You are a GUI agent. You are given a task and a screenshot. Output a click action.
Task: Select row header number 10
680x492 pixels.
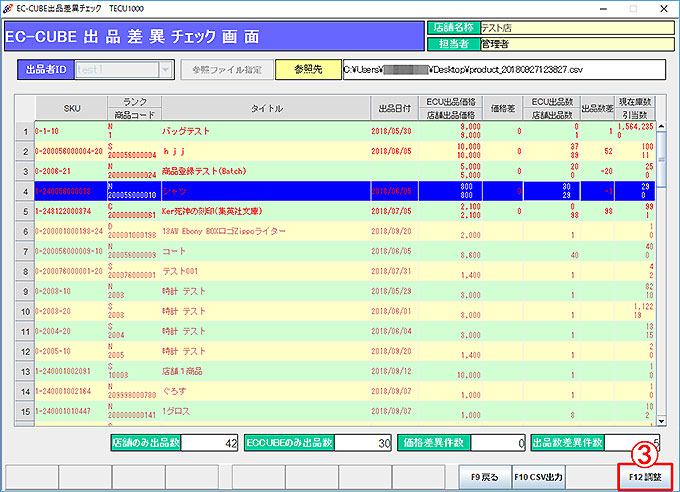25,311
